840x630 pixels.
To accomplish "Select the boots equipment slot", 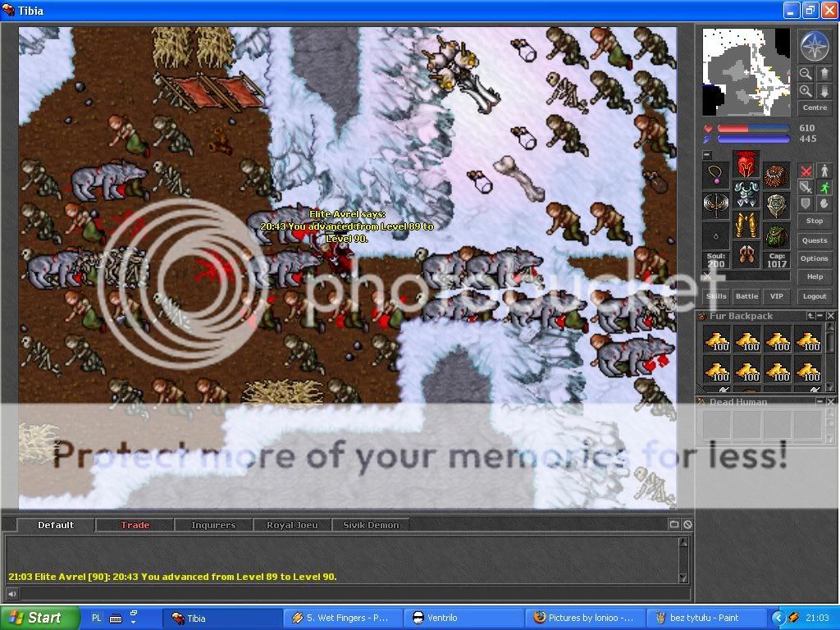I will (746, 256).
